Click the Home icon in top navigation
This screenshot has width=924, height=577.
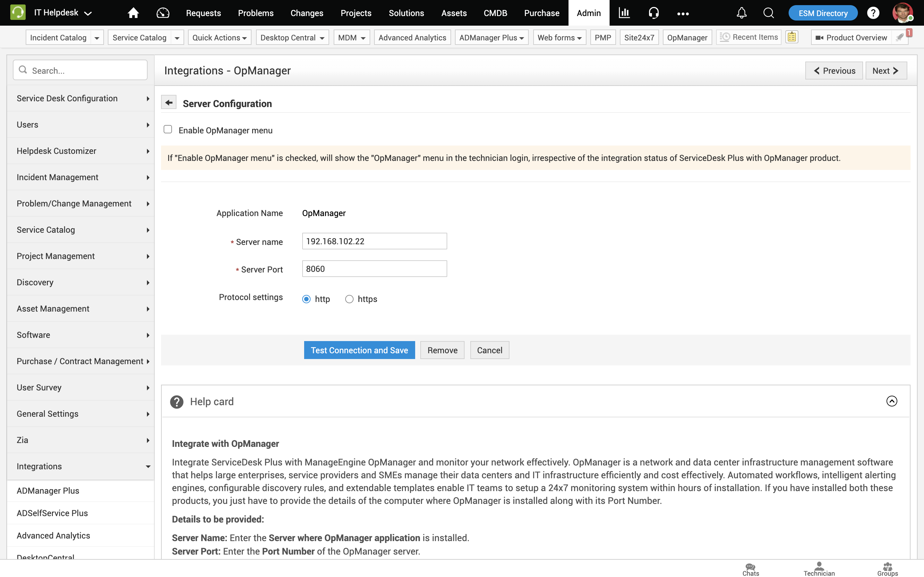(133, 13)
